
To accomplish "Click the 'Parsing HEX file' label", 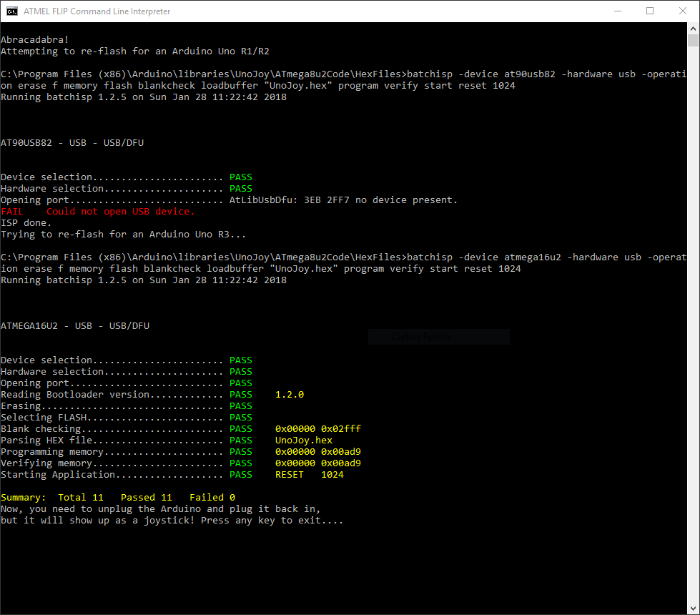I will click(46, 441).
